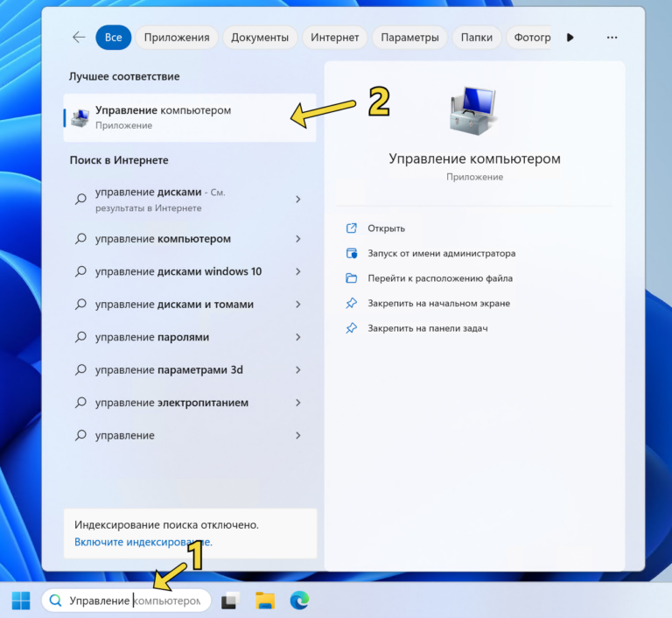Expand the plain управление suggestion chevron

[x=298, y=435]
